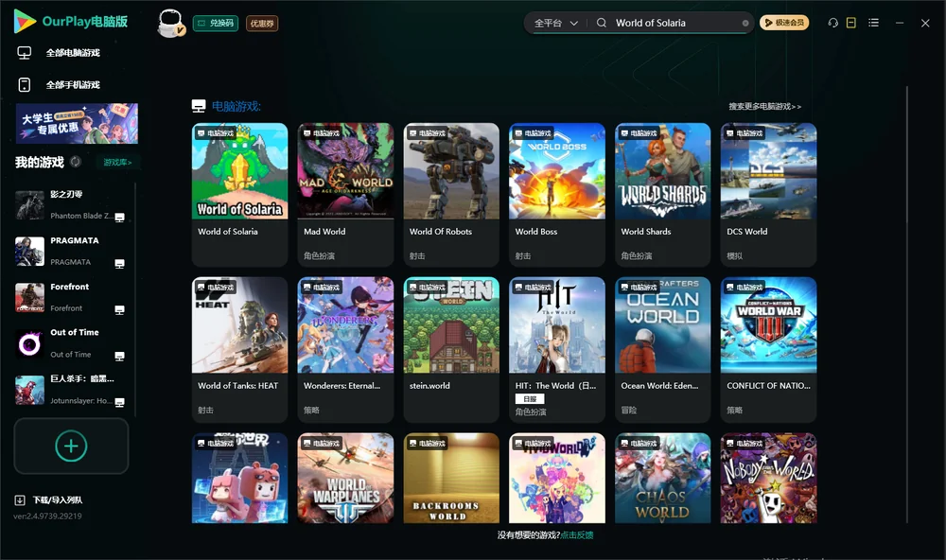
Task: Click the version number ver:2.4.9739.29219
Action: point(47,516)
